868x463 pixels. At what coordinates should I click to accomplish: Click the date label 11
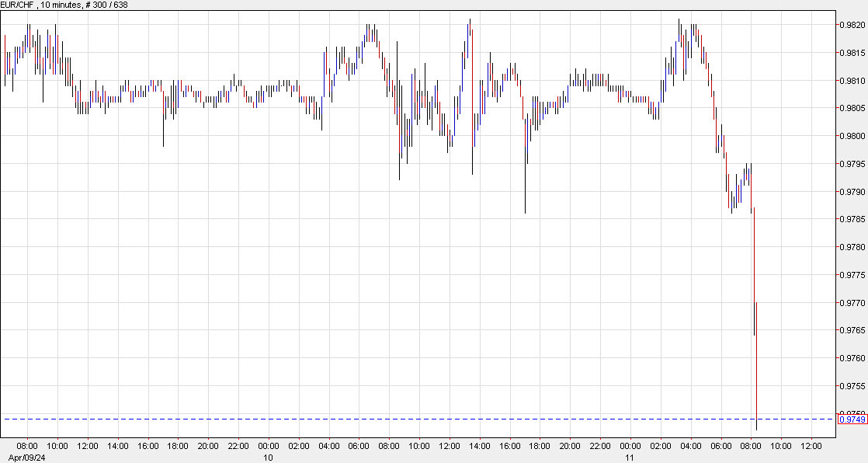[x=630, y=458]
